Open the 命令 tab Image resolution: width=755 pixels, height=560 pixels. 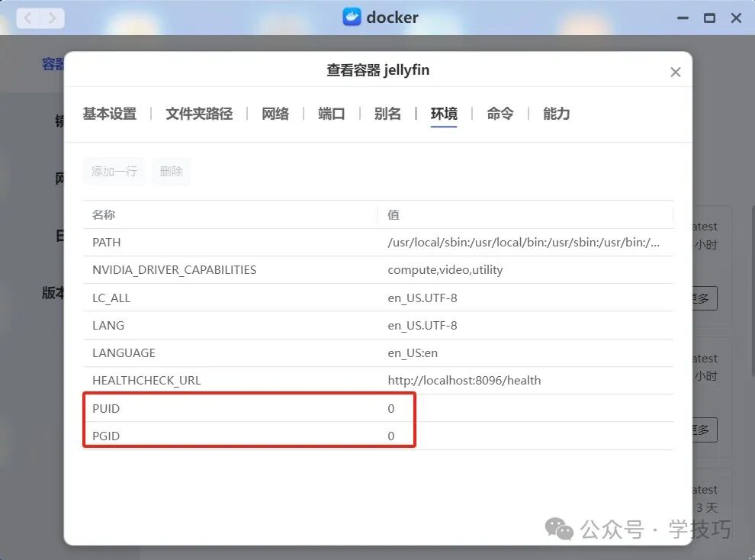(x=500, y=113)
